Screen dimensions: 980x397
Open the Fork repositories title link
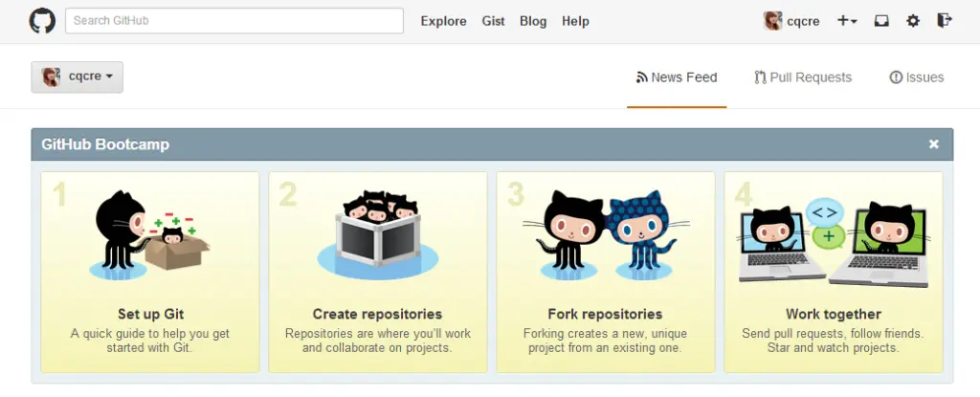(605, 314)
